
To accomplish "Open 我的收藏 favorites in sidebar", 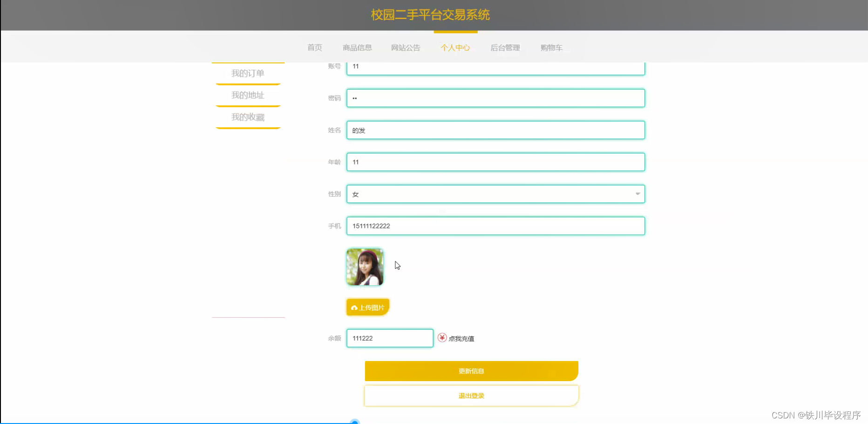I will [x=248, y=117].
